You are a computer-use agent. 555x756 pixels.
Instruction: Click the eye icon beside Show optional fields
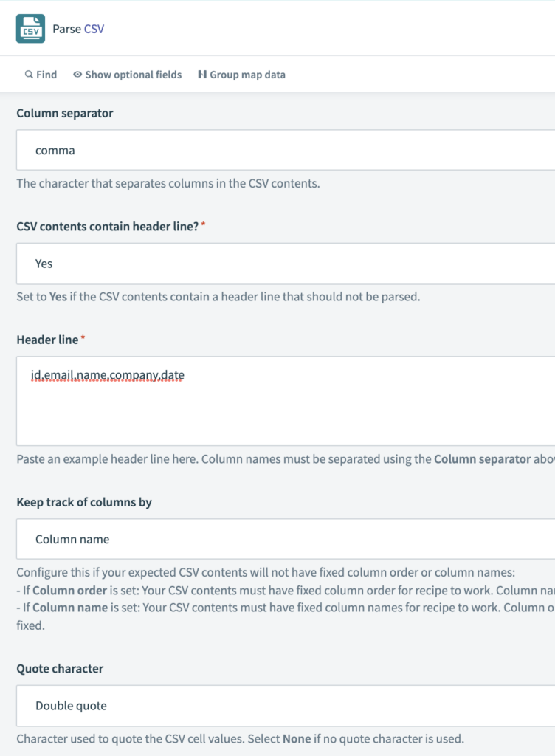click(77, 75)
